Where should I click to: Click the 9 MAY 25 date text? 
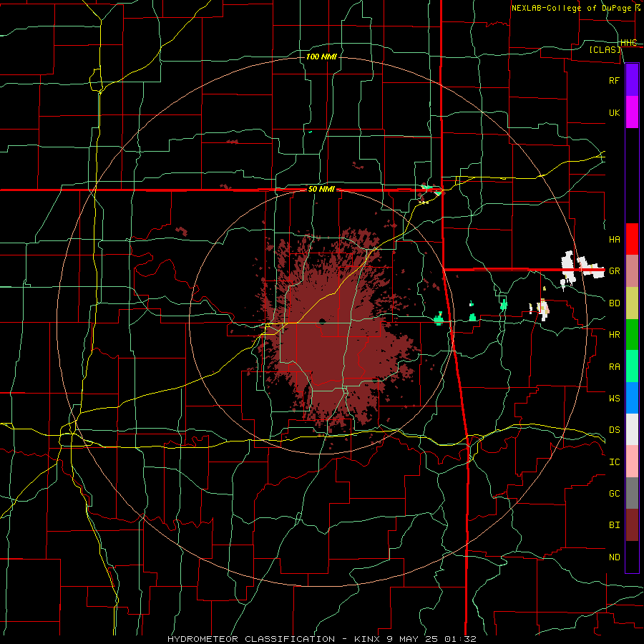pyautogui.click(x=412, y=639)
